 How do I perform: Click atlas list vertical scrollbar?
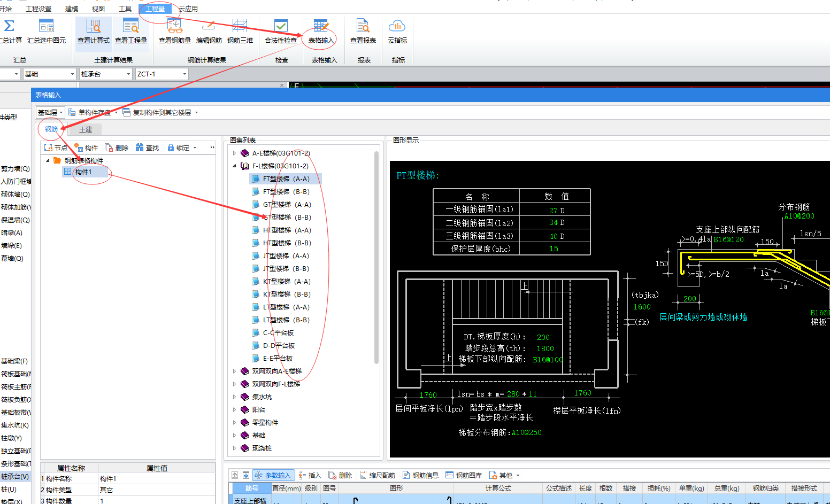point(376,257)
